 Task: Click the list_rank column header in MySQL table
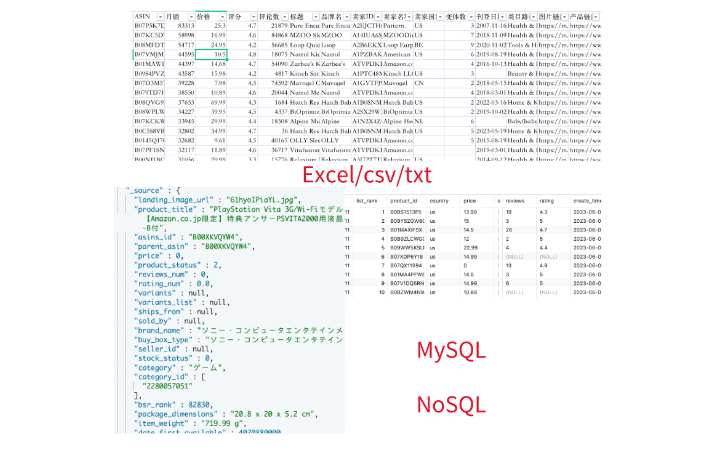click(367, 201)
